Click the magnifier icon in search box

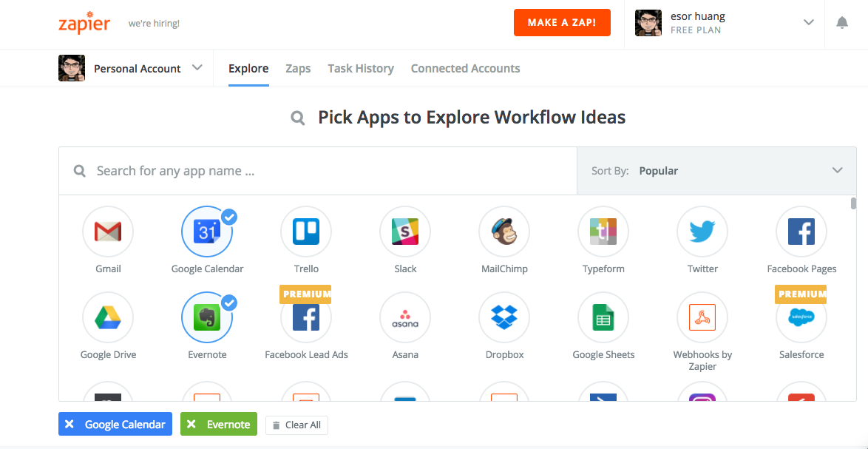pos(80,171)
